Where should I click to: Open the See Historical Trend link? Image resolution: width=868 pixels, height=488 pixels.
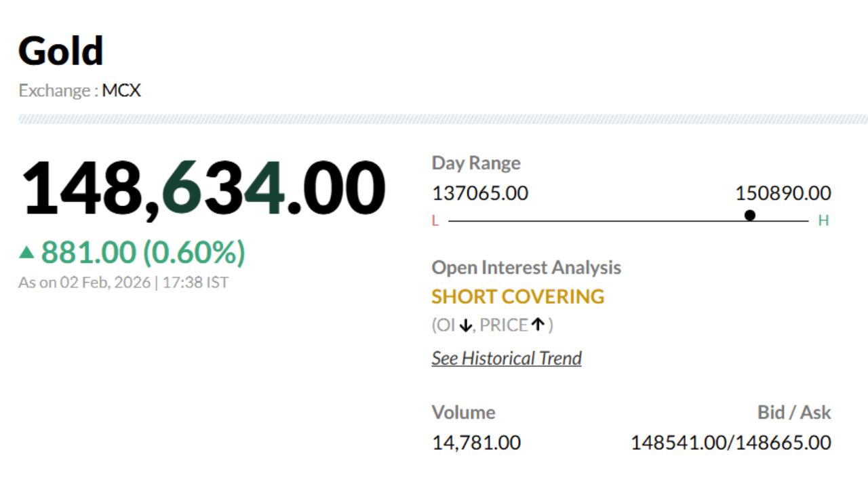pyautogui.click(x=507, y=358)
